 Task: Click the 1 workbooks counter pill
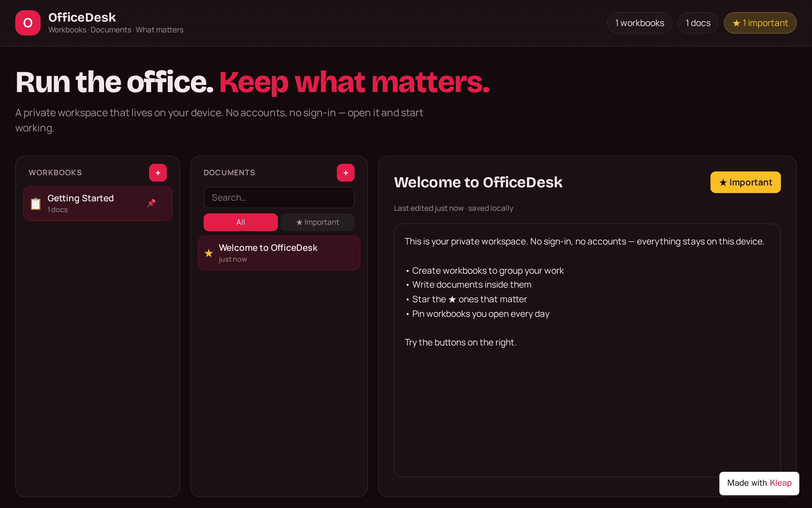(639, 23)
